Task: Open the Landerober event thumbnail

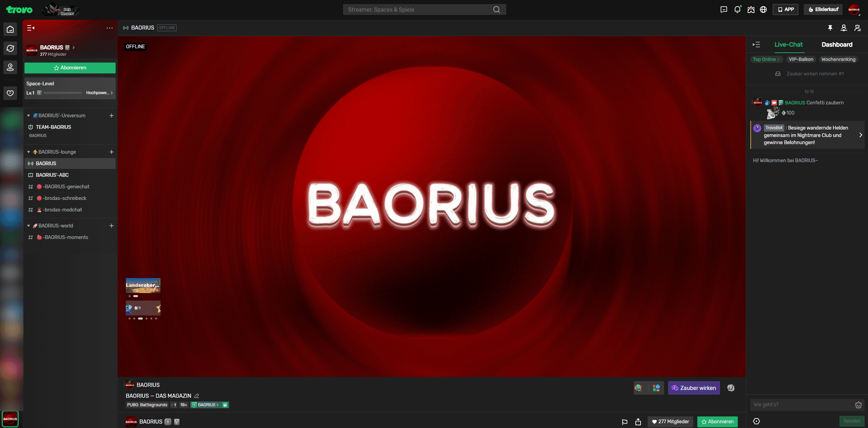Action: [143, 286]
